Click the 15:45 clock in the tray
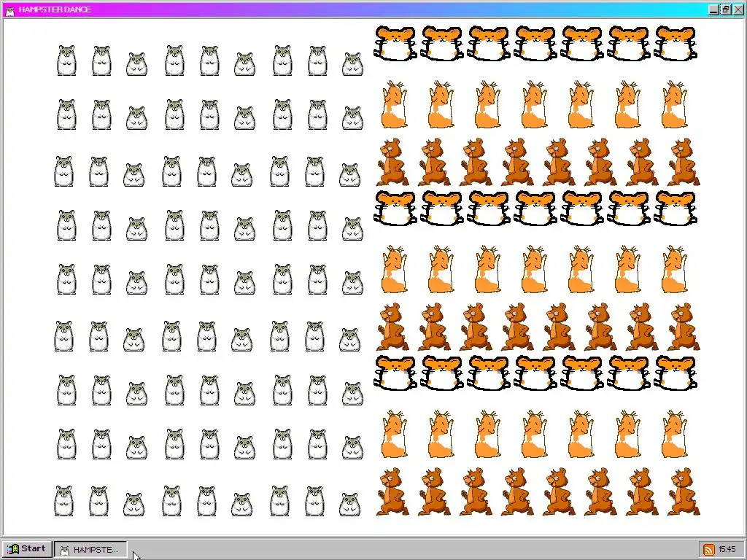The height and width of the screenshot is (560, 747). (727, 550)
